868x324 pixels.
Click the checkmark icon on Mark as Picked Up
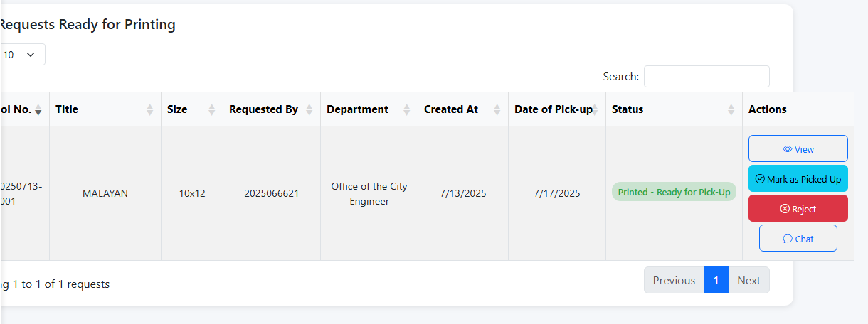click(760, 179)
